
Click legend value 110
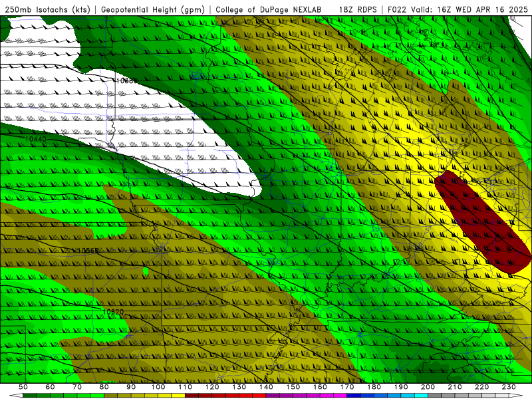click(186, 387)
